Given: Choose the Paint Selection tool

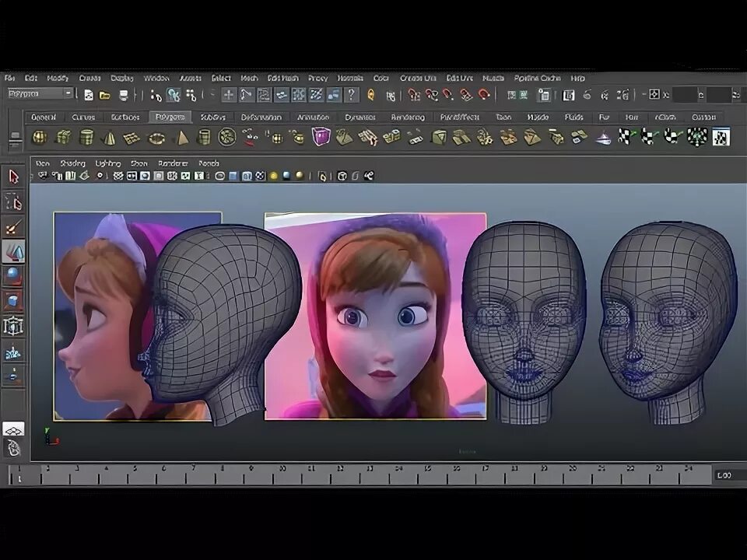Looking at the screenshot, I should (13, 227).
